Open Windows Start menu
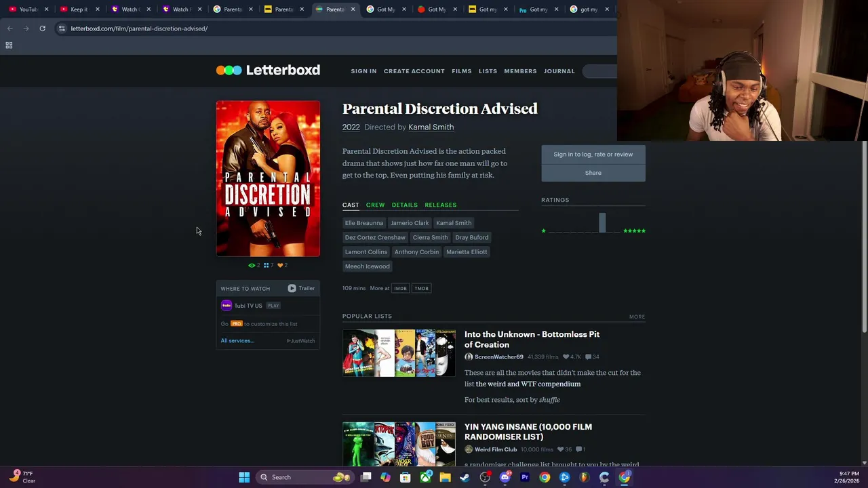The width and height of the screenshot is (868, 488). click(244, 477)
